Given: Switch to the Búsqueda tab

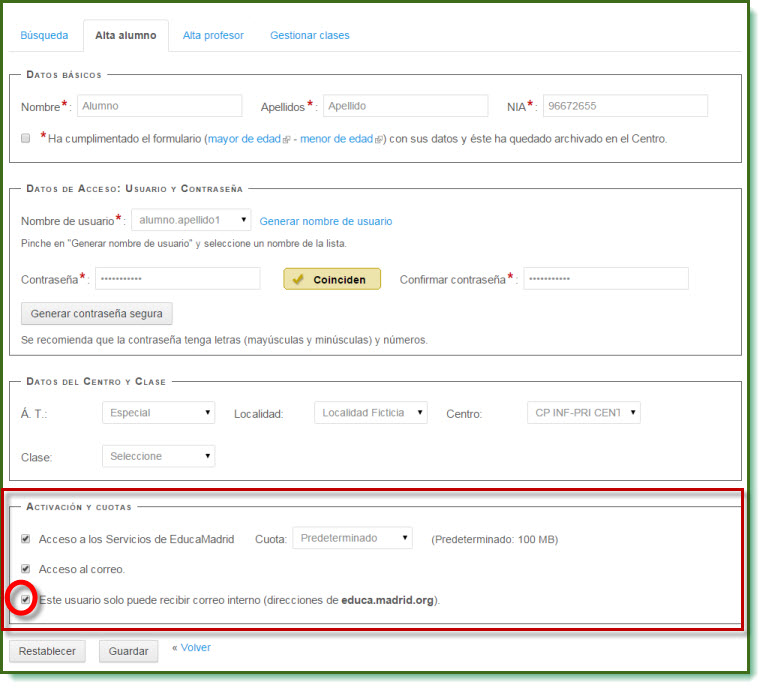Looking at the screenshot, I should coord(44,35).
